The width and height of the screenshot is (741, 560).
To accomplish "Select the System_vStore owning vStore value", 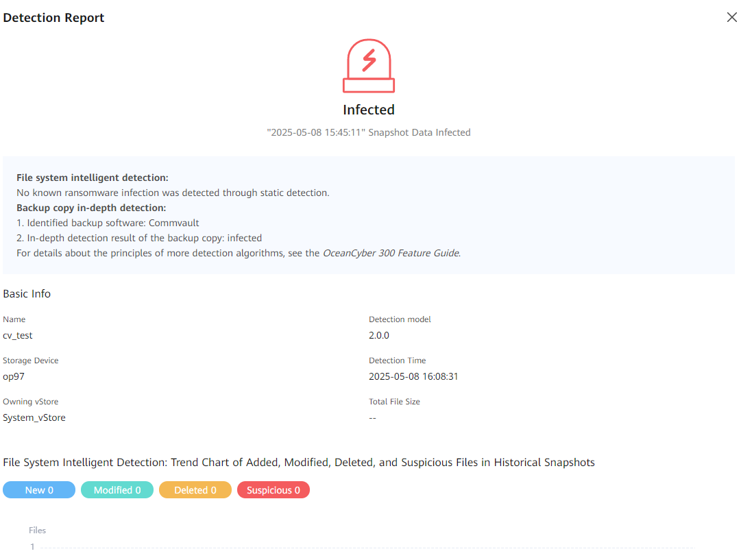I will click(x=34, y=417).
